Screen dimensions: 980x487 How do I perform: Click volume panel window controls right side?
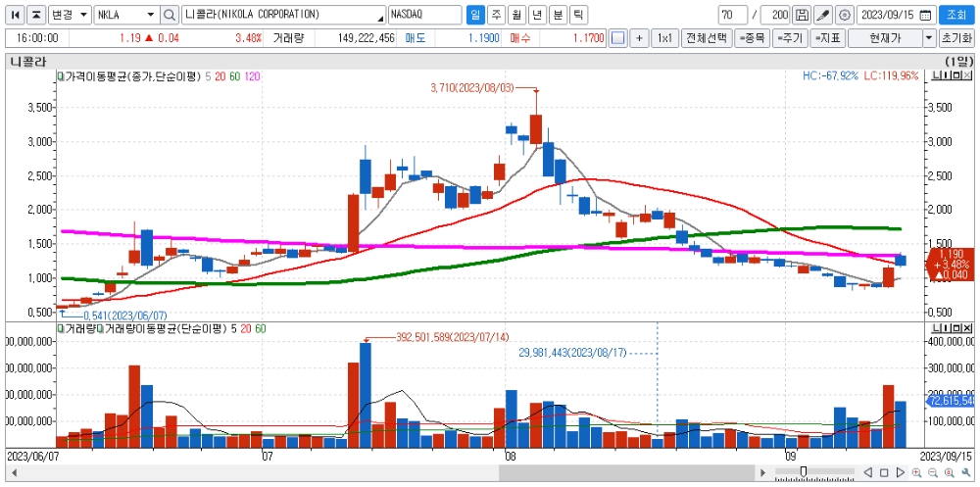point(952,328)
